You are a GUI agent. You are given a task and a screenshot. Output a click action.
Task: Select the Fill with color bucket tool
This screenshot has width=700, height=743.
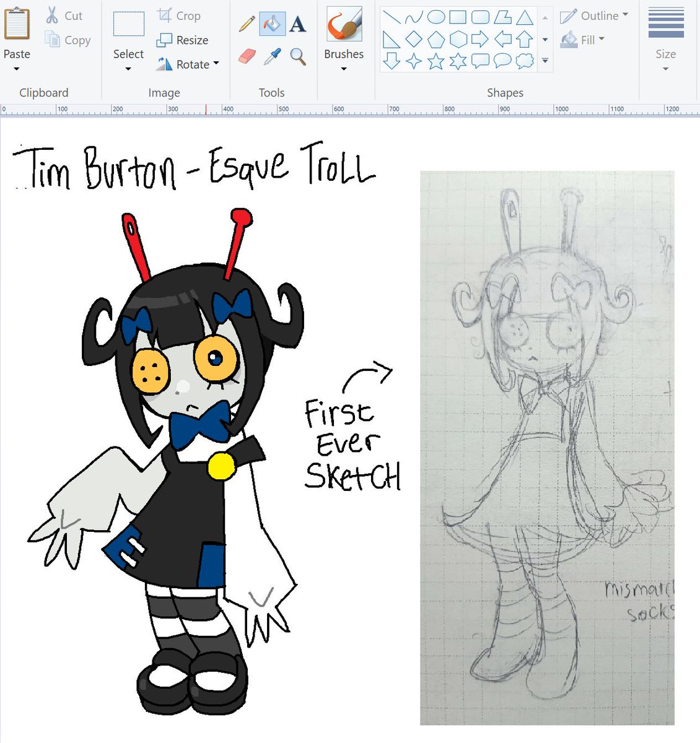(x=272, y=24)
